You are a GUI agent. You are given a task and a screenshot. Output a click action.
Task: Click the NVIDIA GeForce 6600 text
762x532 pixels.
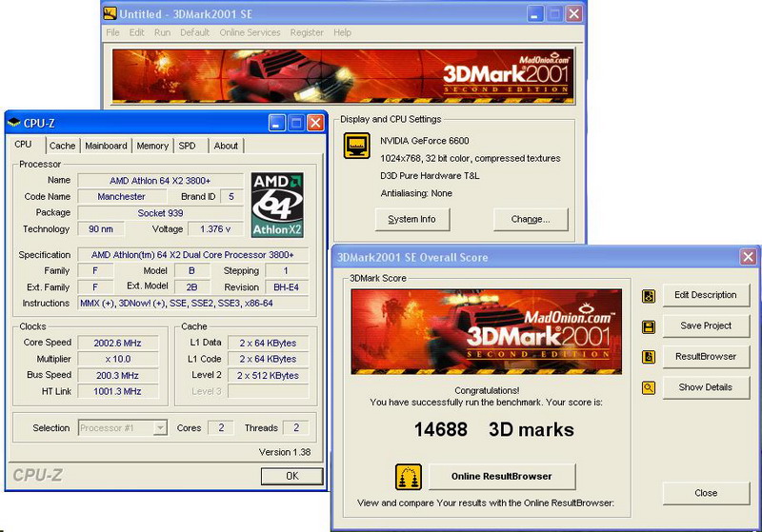point(424,141)
